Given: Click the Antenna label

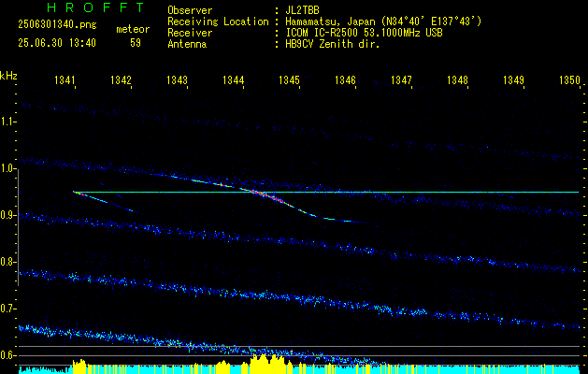Looking at the screenshot, I should pyautogui.click(x=187, y=44).
